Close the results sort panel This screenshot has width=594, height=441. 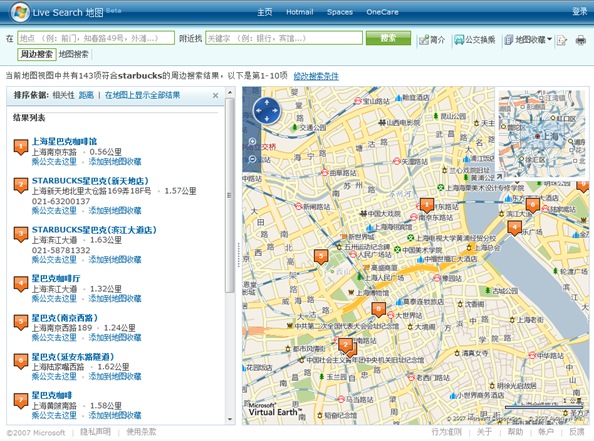pyautogui.click(x=216, y=95)
